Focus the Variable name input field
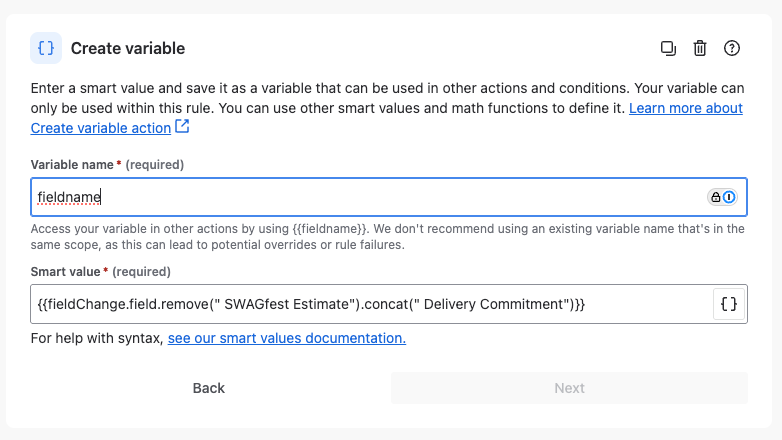782x440 pixels. [x=389, y=197]
